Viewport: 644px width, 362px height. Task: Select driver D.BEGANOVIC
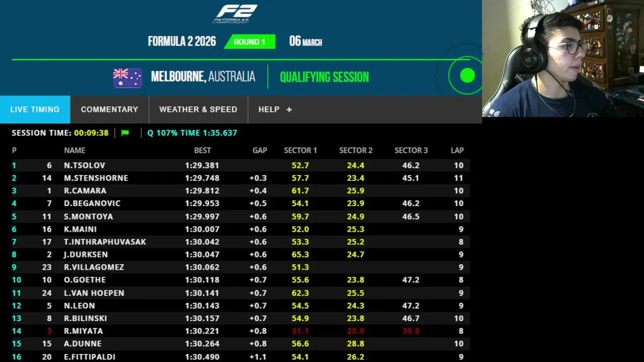click(x=92, y=203)
